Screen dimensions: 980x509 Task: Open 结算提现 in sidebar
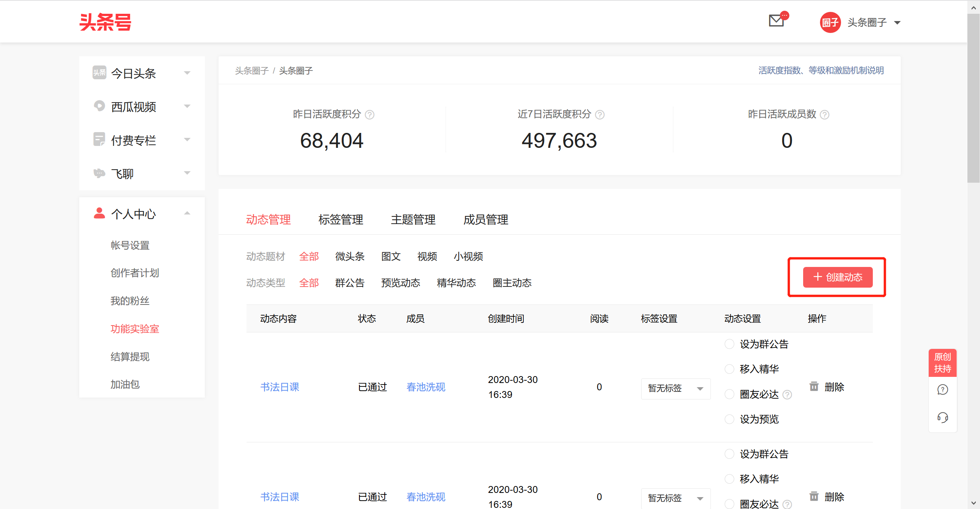click(130, 357)
